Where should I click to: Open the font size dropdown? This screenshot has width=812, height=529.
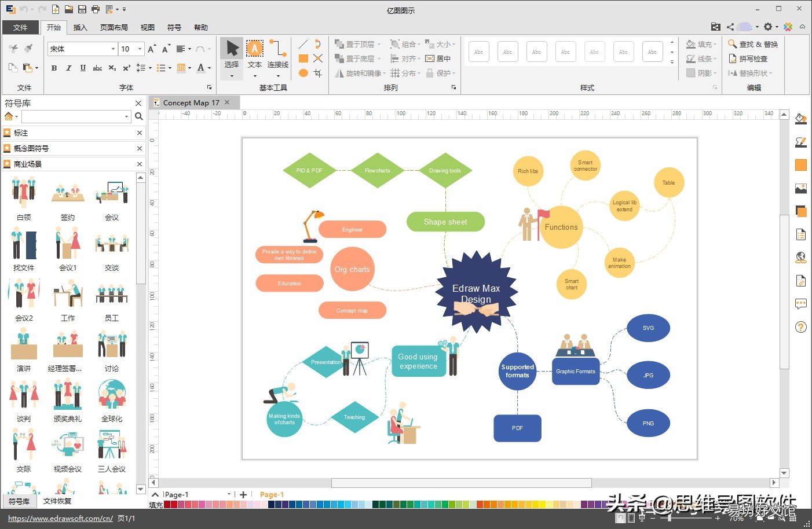click(140, 49)
